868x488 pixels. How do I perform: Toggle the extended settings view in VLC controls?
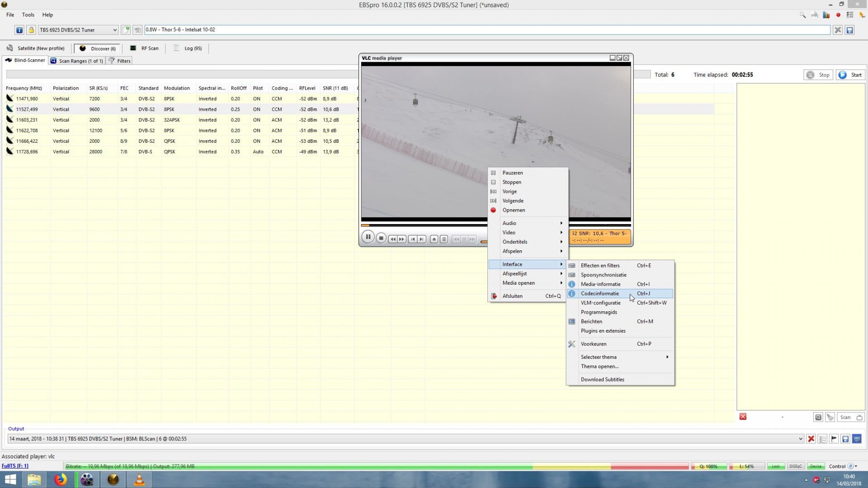444,239
